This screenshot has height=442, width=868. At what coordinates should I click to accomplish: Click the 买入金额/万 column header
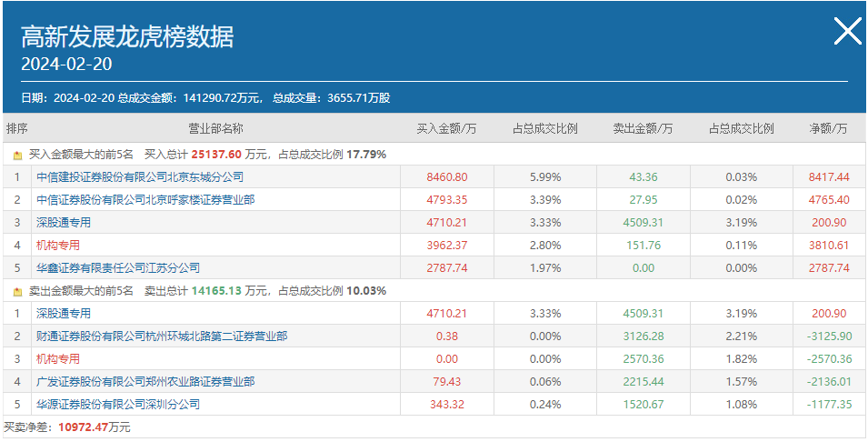tap(447, 129)
